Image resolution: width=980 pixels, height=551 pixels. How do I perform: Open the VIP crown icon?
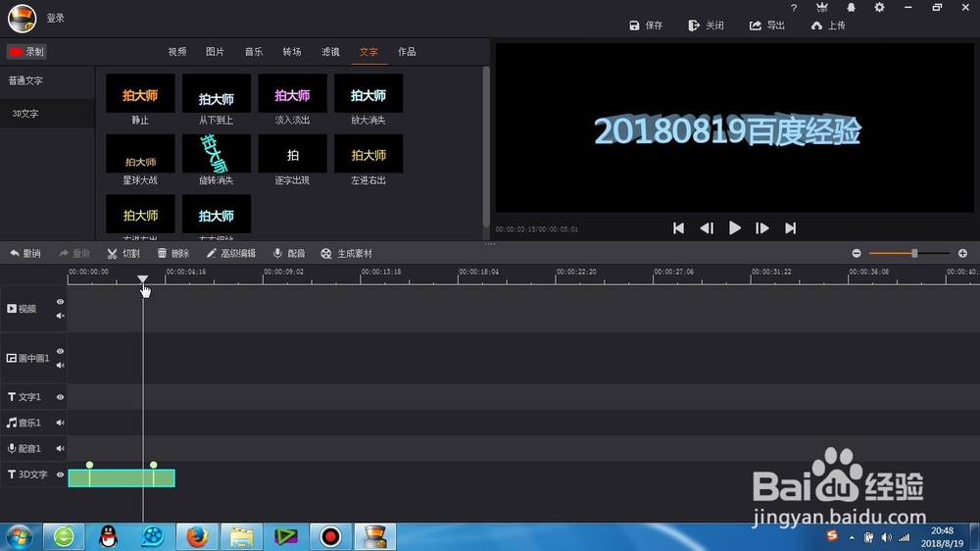[x=822, y=8]
